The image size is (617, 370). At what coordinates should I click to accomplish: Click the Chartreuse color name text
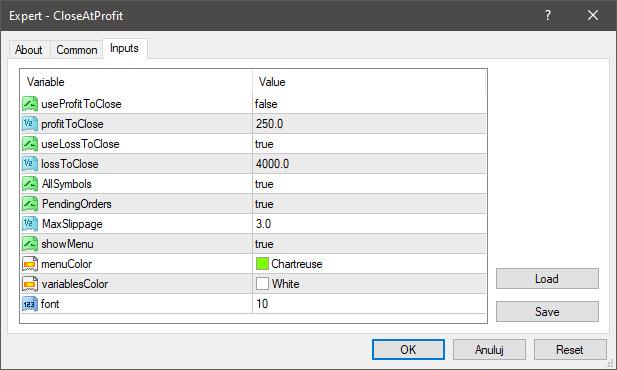coord(297,264)
